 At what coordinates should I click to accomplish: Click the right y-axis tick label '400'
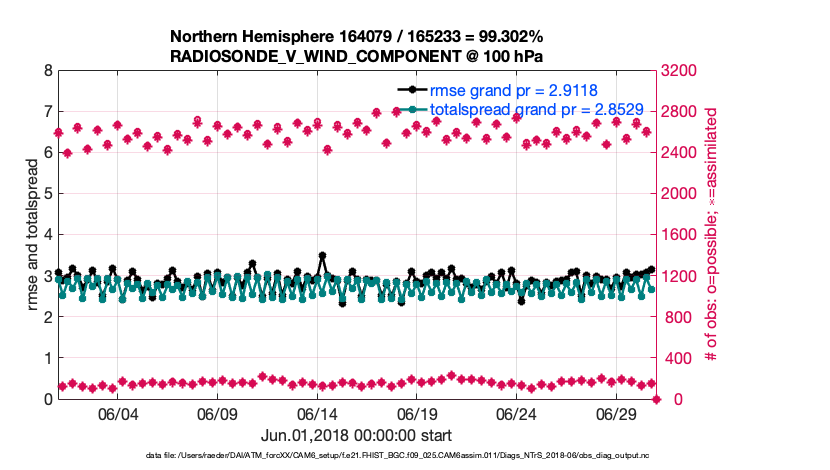[679, 358]
